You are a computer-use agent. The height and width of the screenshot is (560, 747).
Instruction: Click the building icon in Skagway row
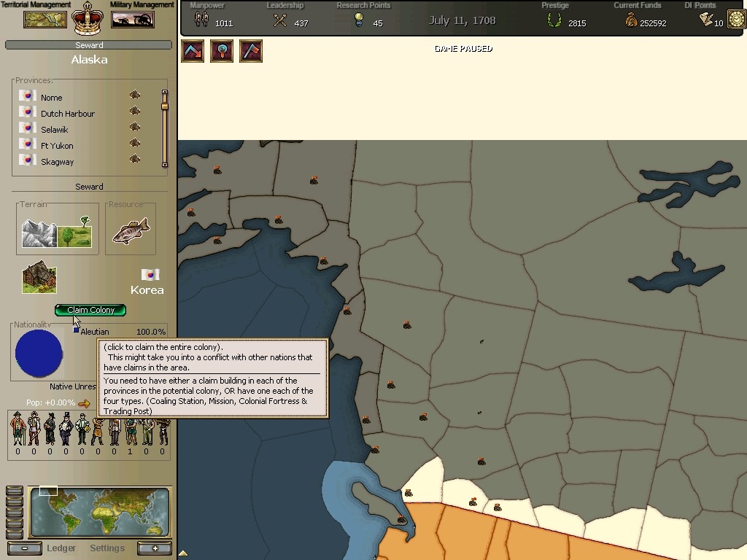coord(135,158)
